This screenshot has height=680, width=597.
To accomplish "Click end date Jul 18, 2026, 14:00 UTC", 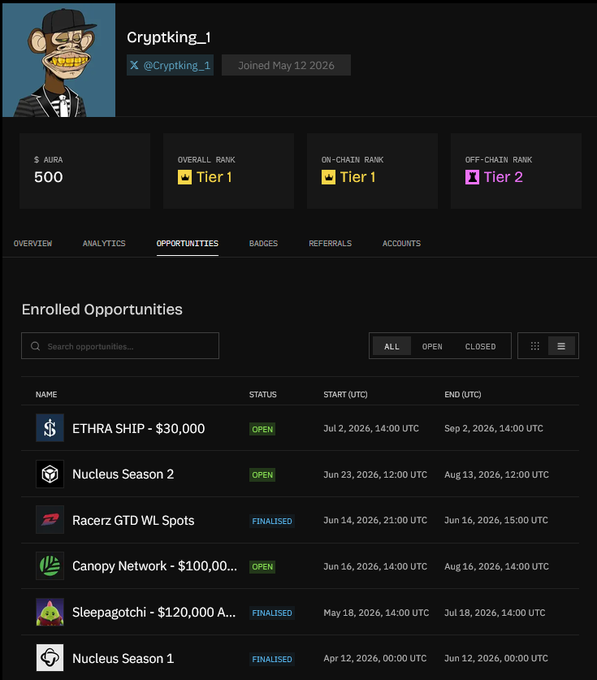I will click(x=495, y=613).
